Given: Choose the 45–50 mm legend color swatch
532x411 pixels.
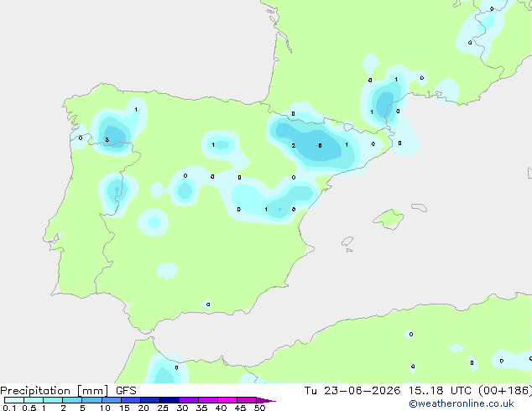Looking at the screenshot, I should coord(247,400).
